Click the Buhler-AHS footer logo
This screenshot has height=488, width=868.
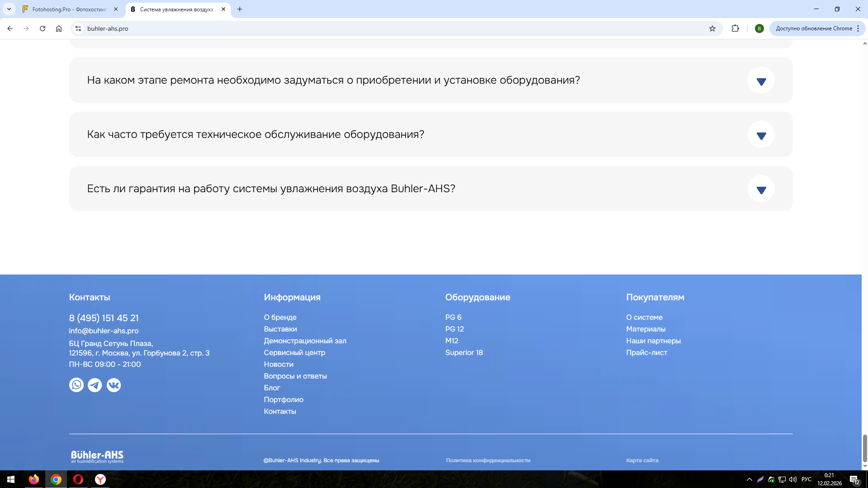(97, 457)
